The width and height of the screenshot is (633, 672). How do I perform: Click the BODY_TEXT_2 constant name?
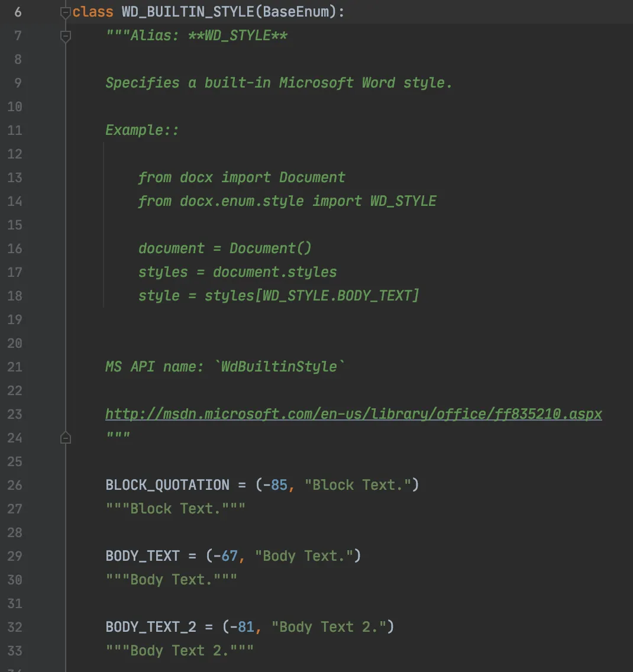[x=151, y=626]
